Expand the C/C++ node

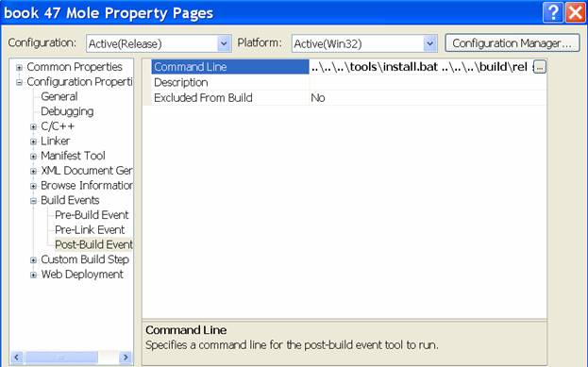33,126
